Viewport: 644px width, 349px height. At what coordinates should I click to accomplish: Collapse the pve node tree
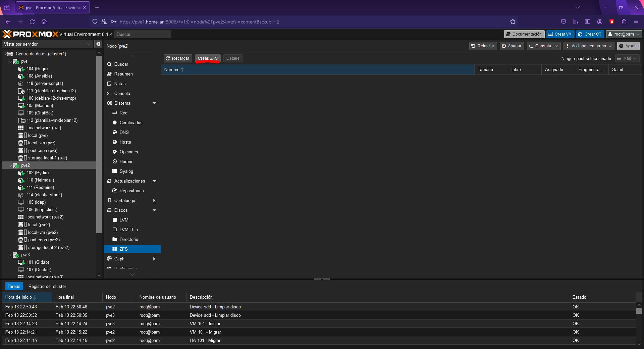(x=10, y=61)
